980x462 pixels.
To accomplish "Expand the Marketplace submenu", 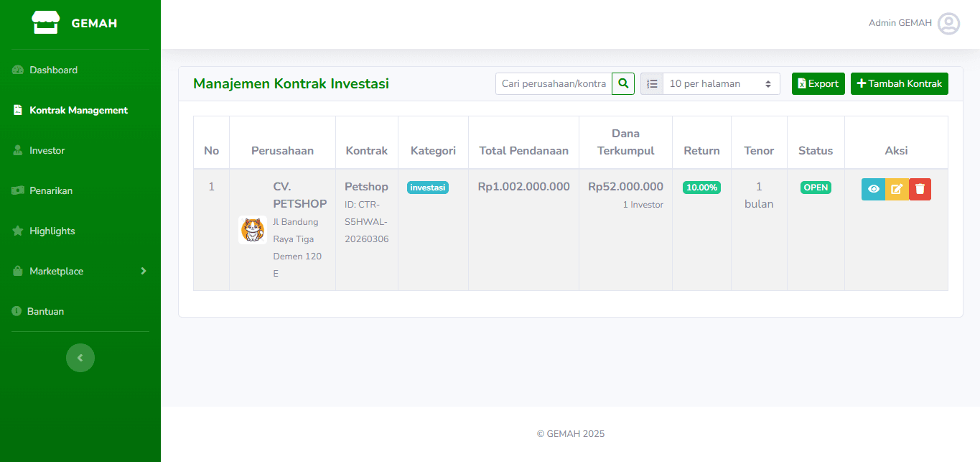I will [x=80, y=271].
